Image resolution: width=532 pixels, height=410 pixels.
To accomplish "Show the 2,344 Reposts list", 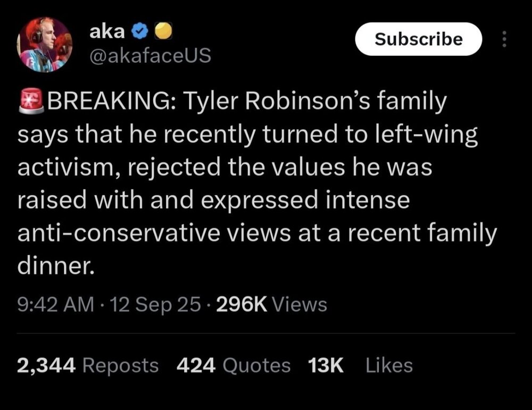I will point(88,365).
